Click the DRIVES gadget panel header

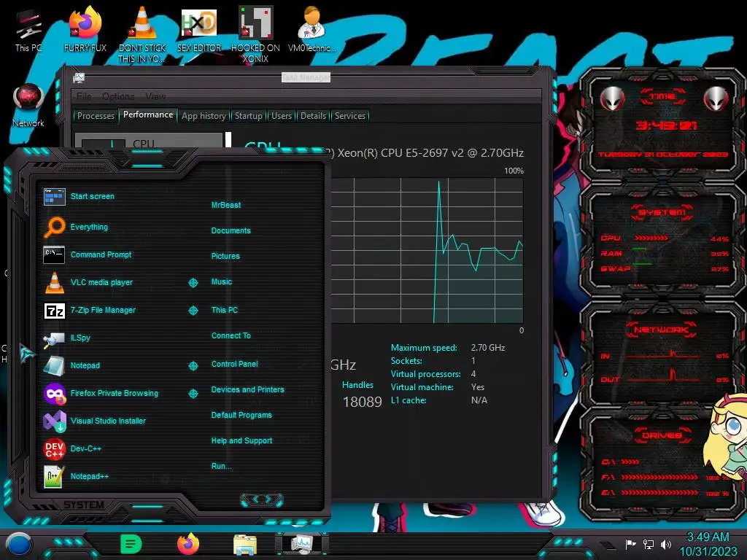662,435
